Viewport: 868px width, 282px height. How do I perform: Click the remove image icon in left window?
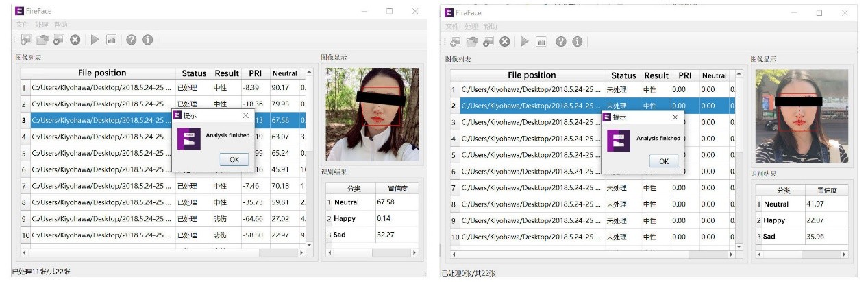coord(58,40)
